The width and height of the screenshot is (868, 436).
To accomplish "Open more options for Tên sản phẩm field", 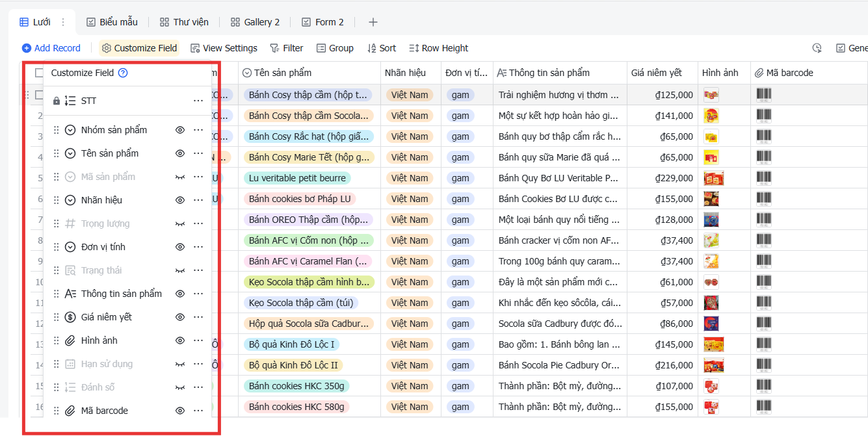I will [x=198, y=153].
